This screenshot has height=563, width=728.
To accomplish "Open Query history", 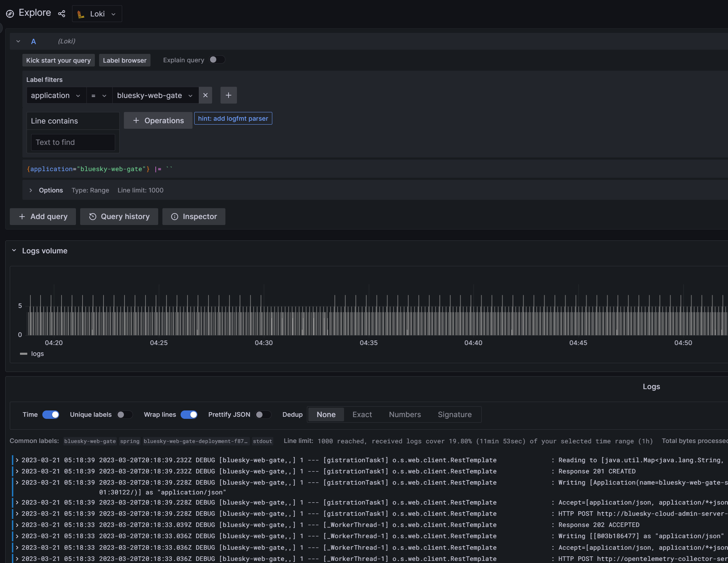I will [119, 217].
